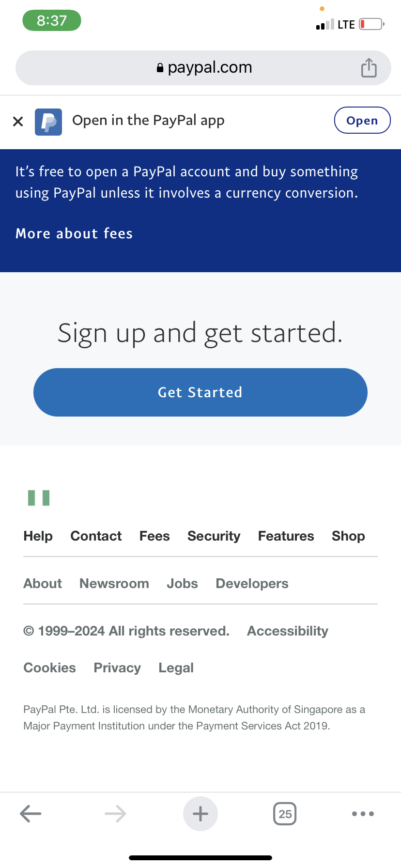Open the More about fees link
This screenshot has width=401, height=868.
(x=74, y=233)
